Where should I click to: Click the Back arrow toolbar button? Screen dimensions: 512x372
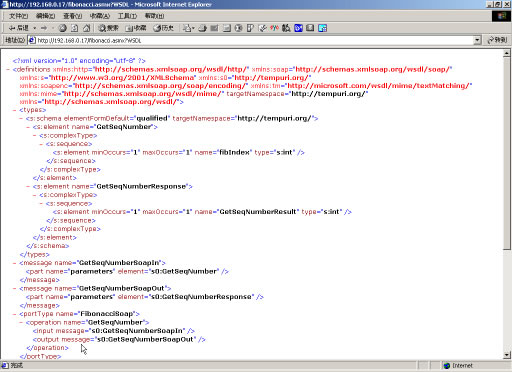coord(18,28)
